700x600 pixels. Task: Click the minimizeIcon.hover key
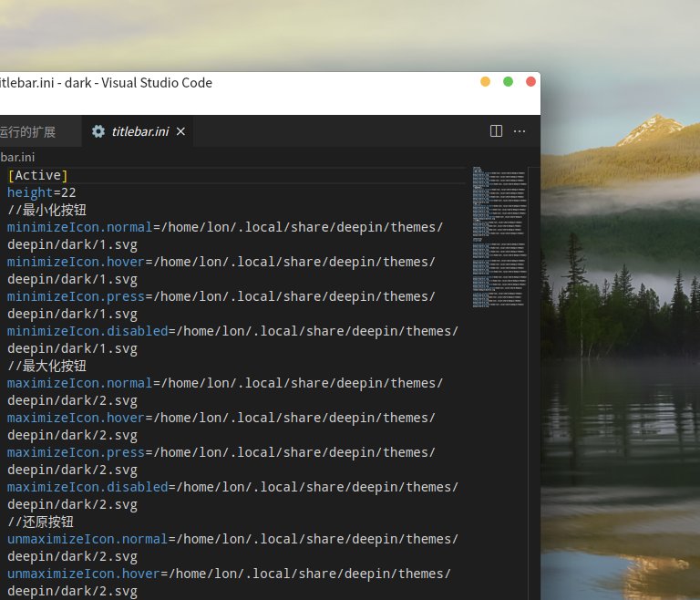click(x=76, y=262)
